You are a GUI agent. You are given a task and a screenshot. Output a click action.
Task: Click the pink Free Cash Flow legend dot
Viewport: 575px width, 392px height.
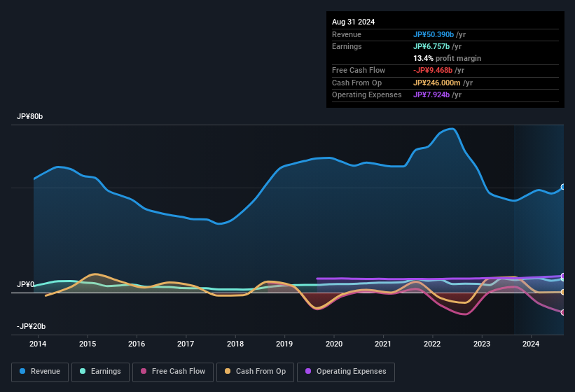144,372
